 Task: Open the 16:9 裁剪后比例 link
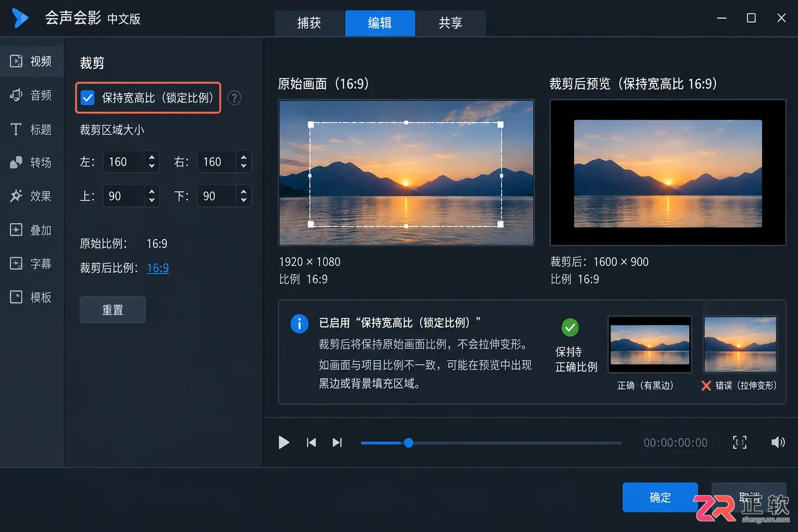point(158,268)
